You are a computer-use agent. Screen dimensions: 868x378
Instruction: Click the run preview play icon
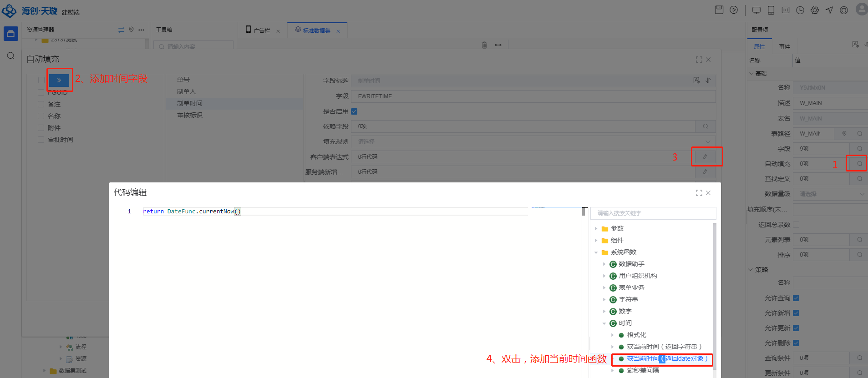tap(734, 10)
